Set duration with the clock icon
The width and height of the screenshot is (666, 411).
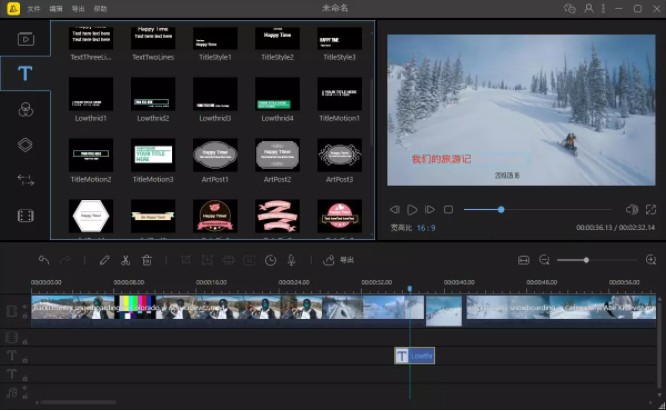[271, 260]
